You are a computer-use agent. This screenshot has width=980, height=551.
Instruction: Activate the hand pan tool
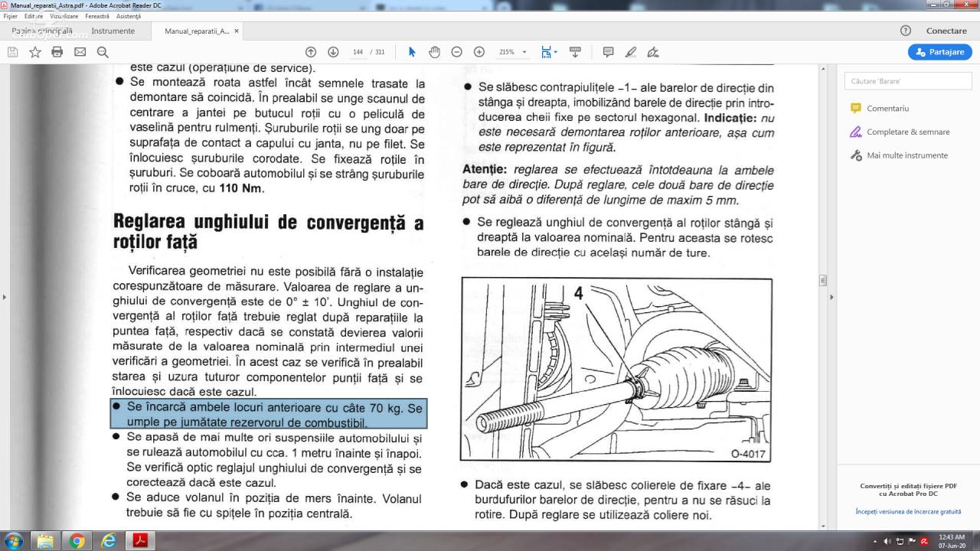tap(434, 52)
